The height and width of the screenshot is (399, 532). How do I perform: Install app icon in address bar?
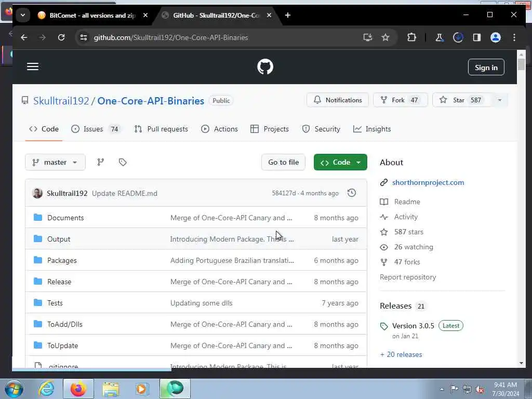pyautogui.click(x=367, y=37)
